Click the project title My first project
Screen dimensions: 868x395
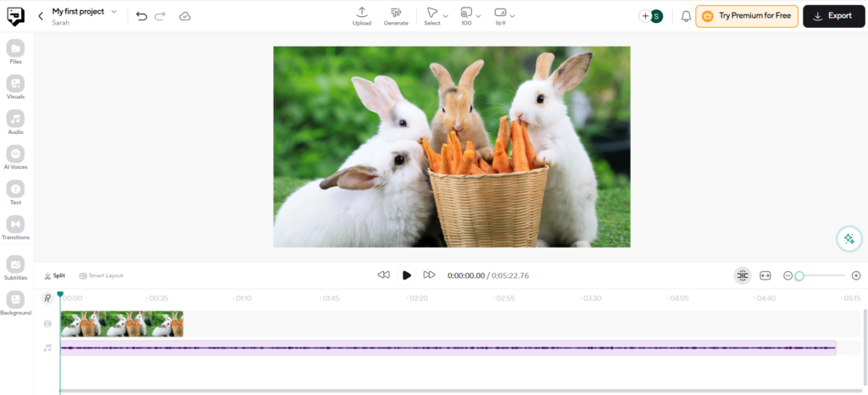click(x=78, y=11)
